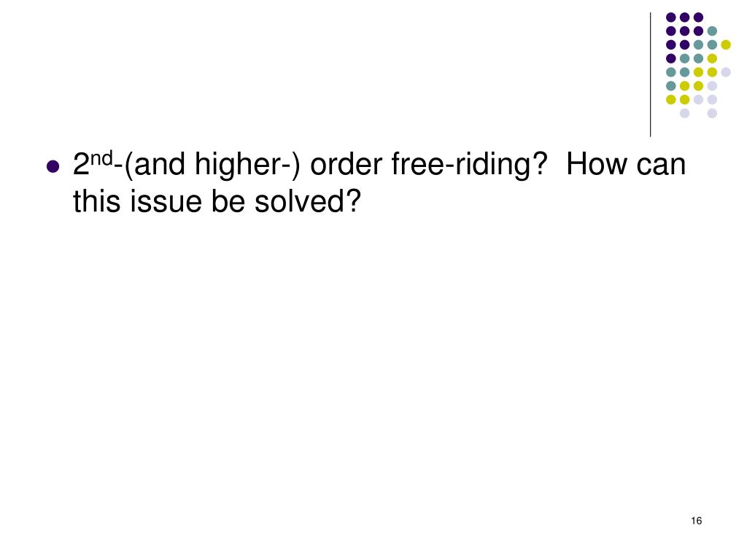This screenshot has width=747, height=560.
Task: Click the purple bullet point before the text
Action: (53, 167)
